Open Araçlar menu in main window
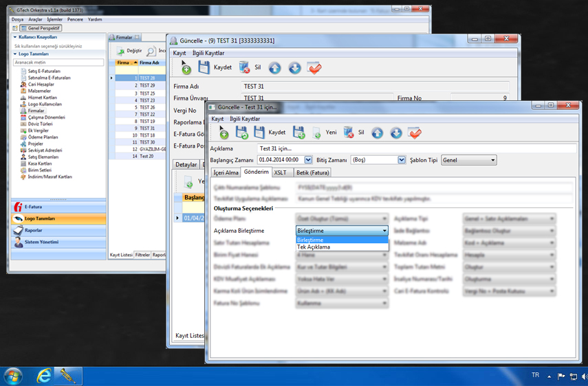Screen dimensions: 588x386 [35, 19]
